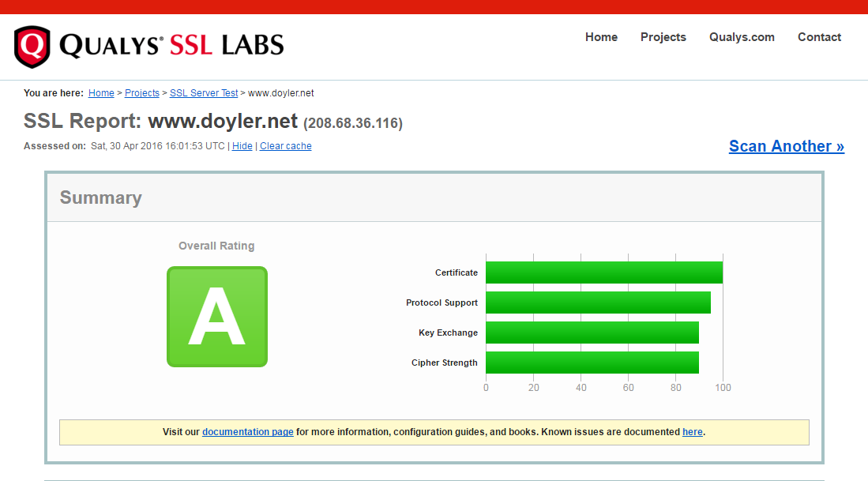Screen dimensions: 868x481
Task: Open the Contact page from navigation
Action: 819,37
